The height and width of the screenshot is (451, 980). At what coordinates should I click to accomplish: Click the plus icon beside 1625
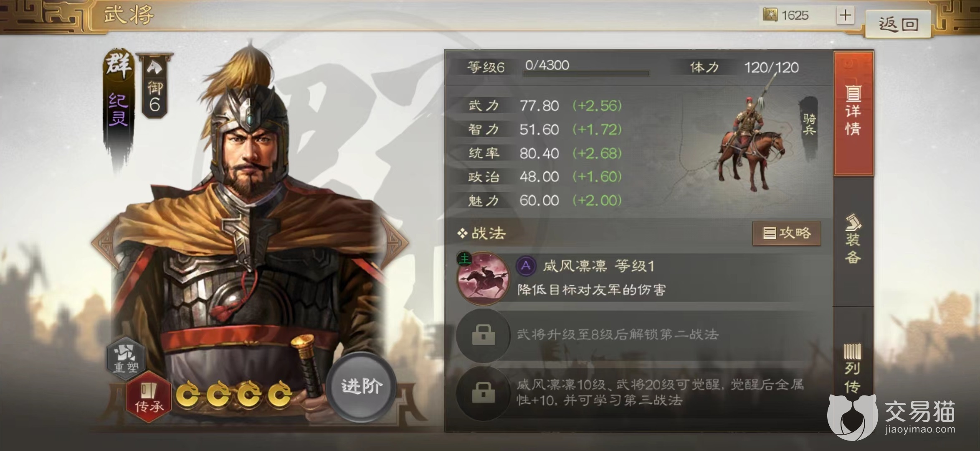coord(846,15)
